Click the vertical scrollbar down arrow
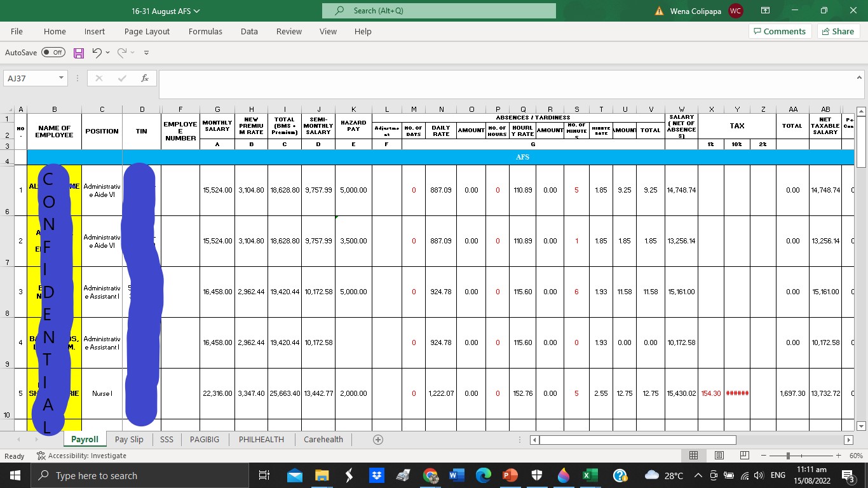The height and width of the screenshot is (488, 868). point(861,426)
